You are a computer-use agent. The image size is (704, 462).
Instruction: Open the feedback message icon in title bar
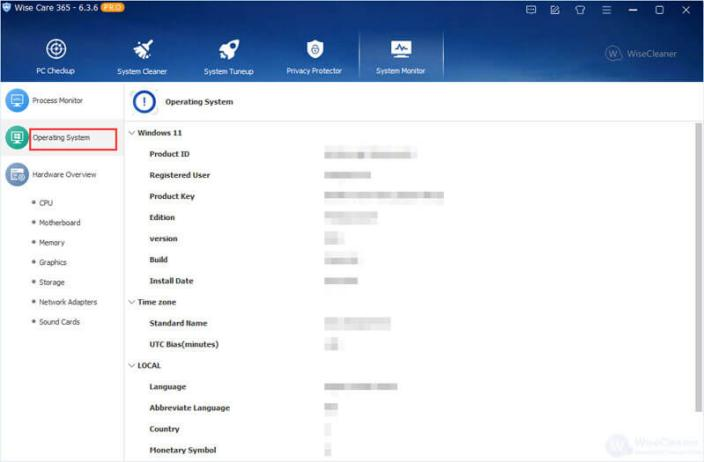click(x=531, y=10)
